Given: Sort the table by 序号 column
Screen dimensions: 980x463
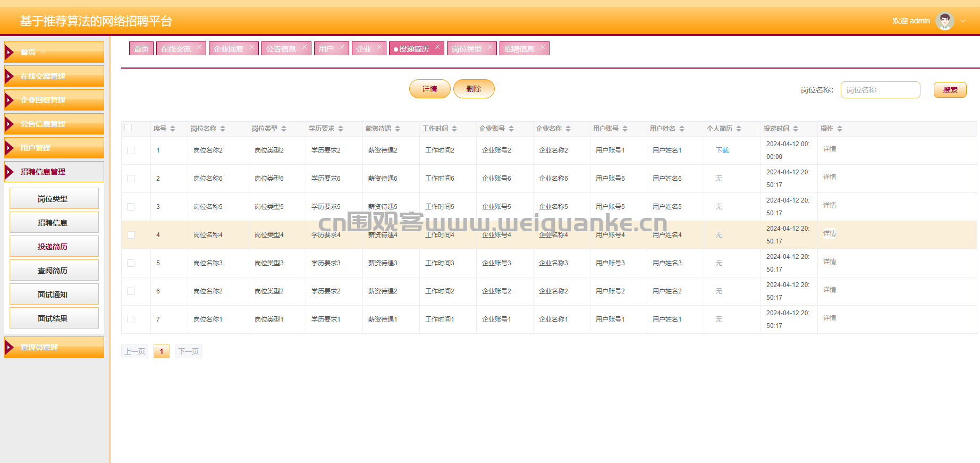Looking at the screenshot, I should [173, 129].
